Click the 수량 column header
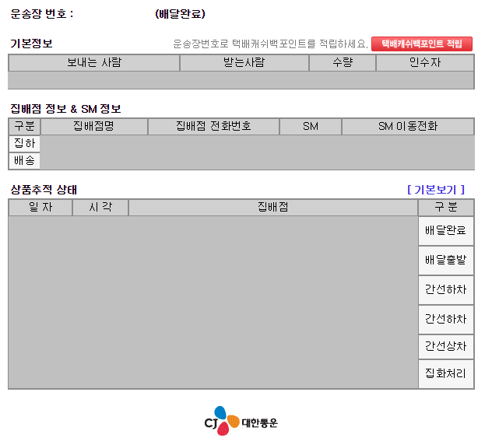Viewport: 485px width, 448px height. point(343,63)
